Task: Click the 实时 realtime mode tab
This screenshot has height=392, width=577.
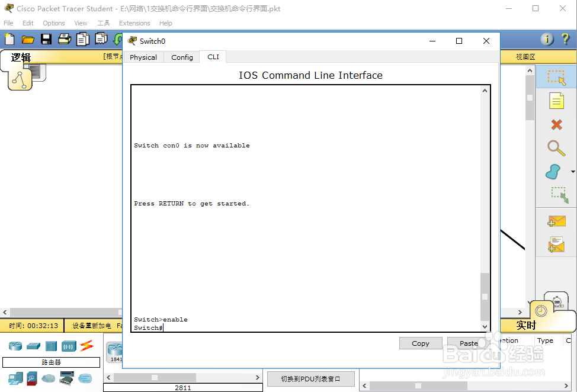Action: pyautogui.click(x=526, y=325)
